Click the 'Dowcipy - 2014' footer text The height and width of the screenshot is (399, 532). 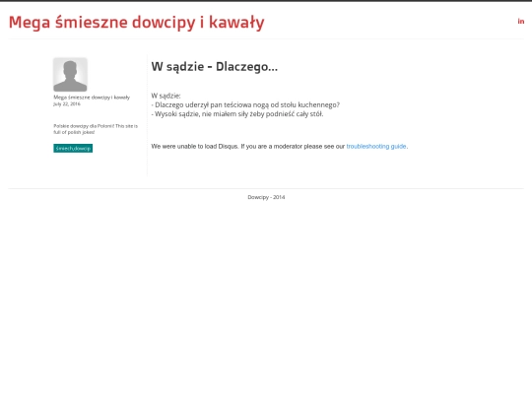(x=266, y=197)
